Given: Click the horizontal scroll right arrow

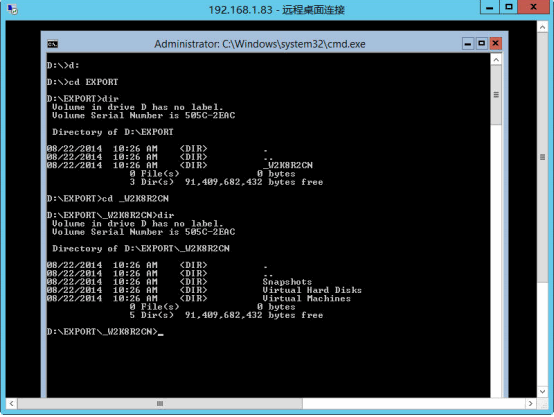Looking at the screenshot, I should click(x=530, y=403).
